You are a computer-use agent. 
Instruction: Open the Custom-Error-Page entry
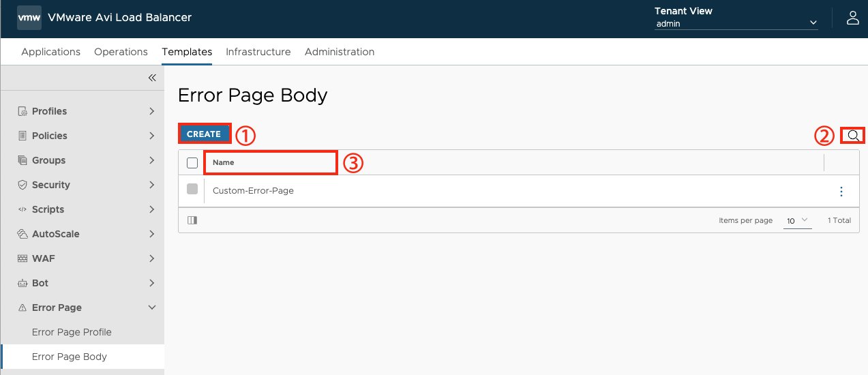253,191
